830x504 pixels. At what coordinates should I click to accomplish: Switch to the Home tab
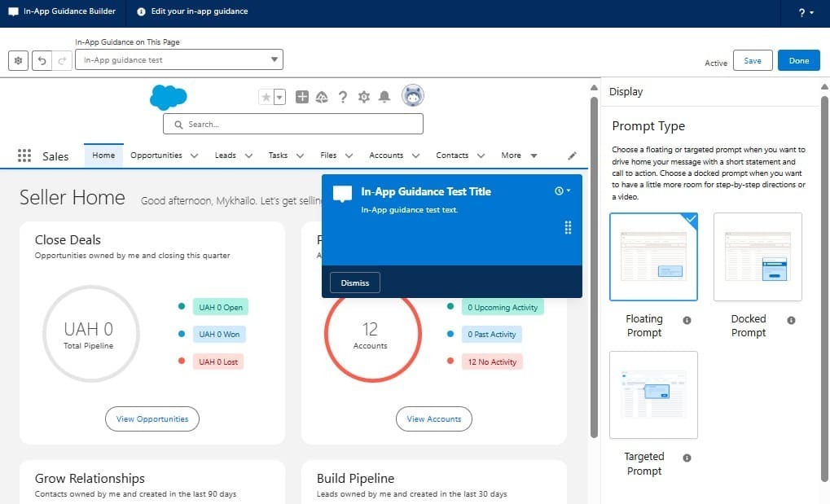(103, 156)
